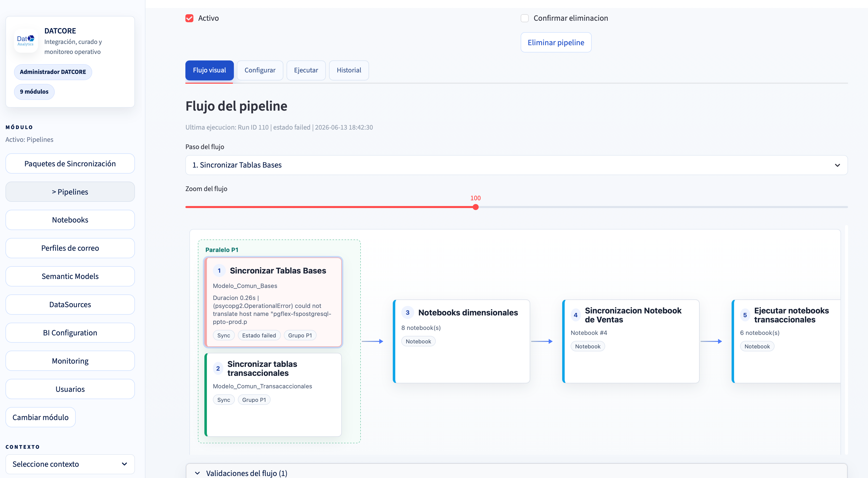Click the Sync tag in step 2
The image size is (868, 478).
[224, 400]
